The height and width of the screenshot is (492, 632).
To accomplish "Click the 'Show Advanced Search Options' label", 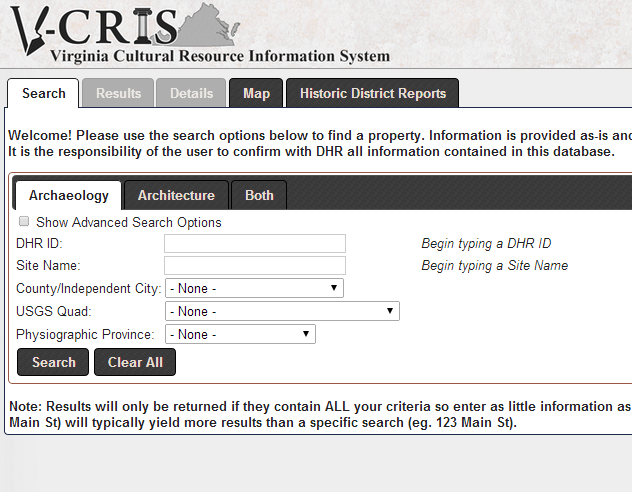I will [129, 222].
